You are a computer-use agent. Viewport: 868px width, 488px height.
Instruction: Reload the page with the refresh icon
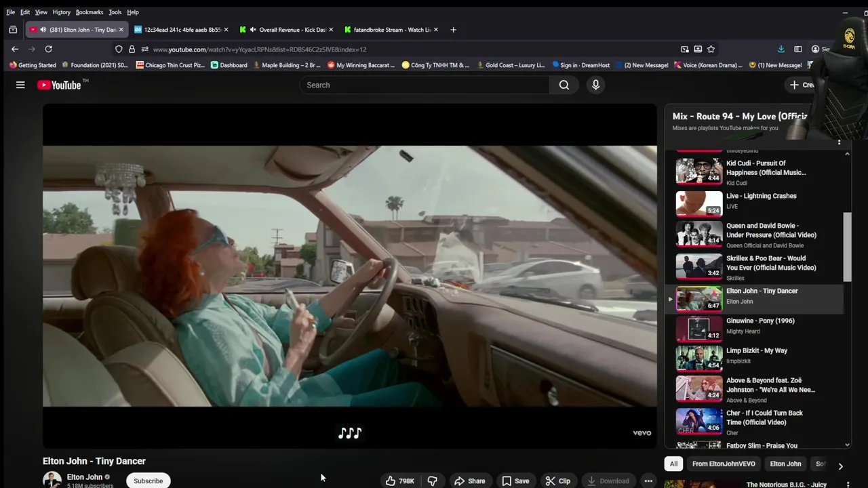click(x=48, y=49)
